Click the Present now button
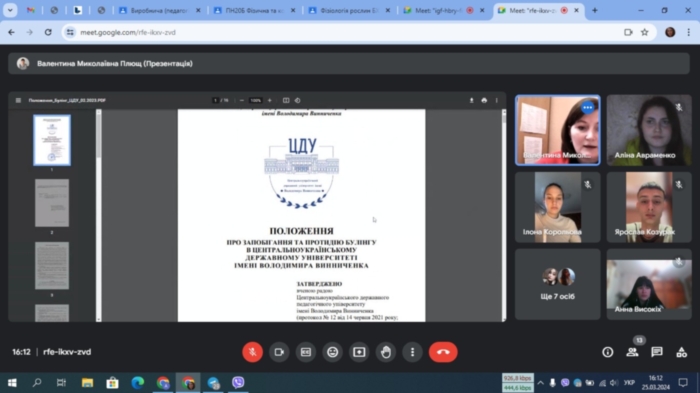Image resolution: width=700 pixels, height=393 pixels. (359, 352)
